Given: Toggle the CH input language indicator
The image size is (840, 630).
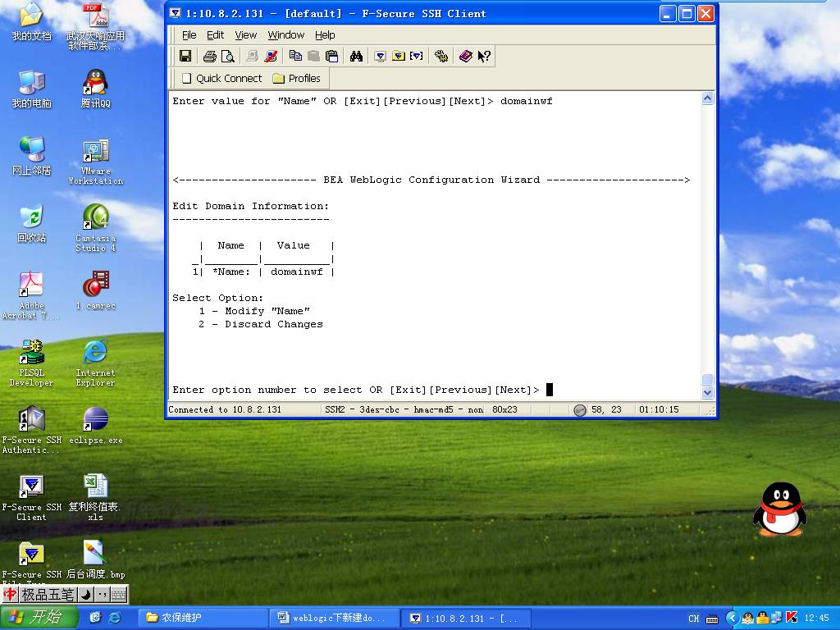Looking at the screenshot, I should pyautogui.click(x=694, y=619).
